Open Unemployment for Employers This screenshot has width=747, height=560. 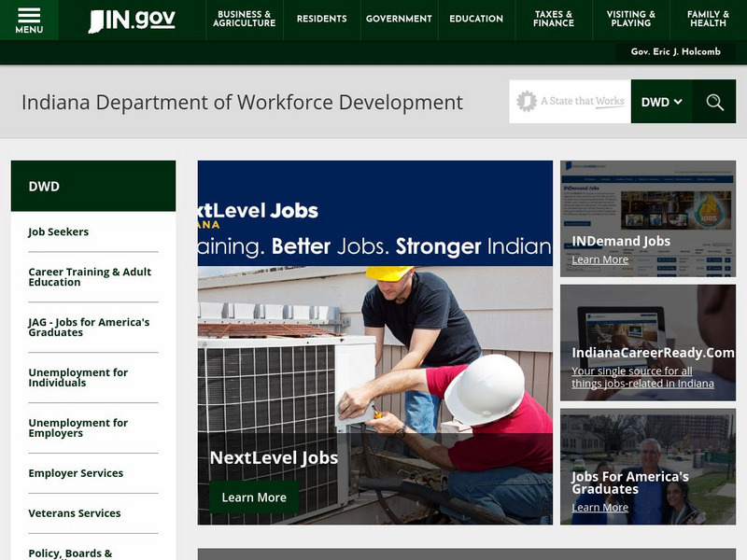78,428
